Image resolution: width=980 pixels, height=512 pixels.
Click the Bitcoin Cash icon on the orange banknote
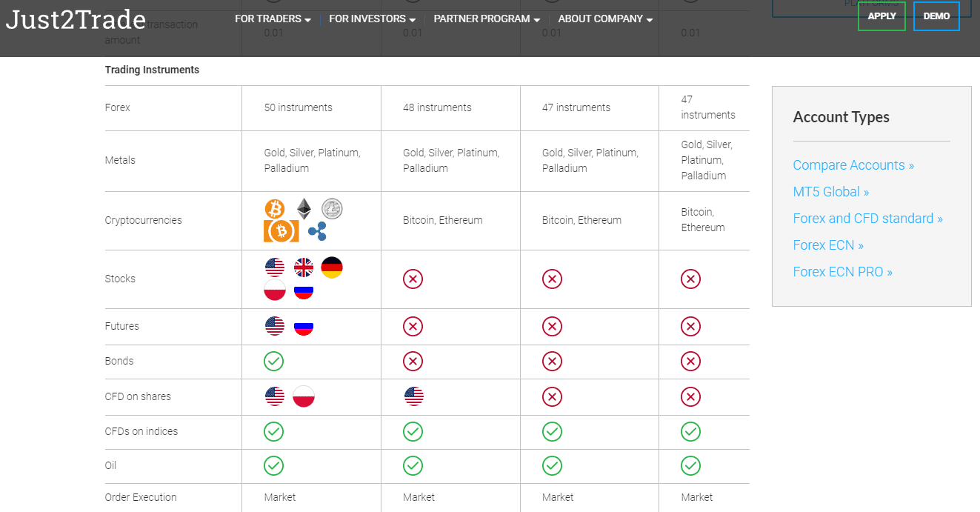[x=281, y=231]
